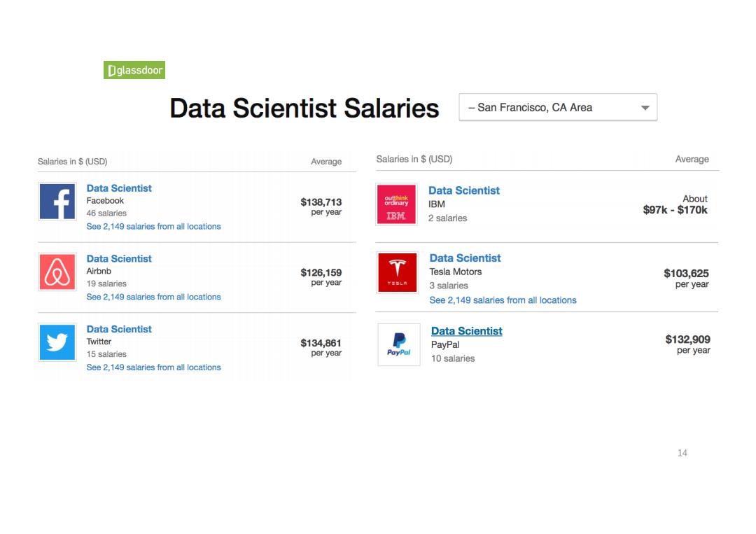
Task: Open the Twitter Data Scientist title link
Action: coord(119,329)
